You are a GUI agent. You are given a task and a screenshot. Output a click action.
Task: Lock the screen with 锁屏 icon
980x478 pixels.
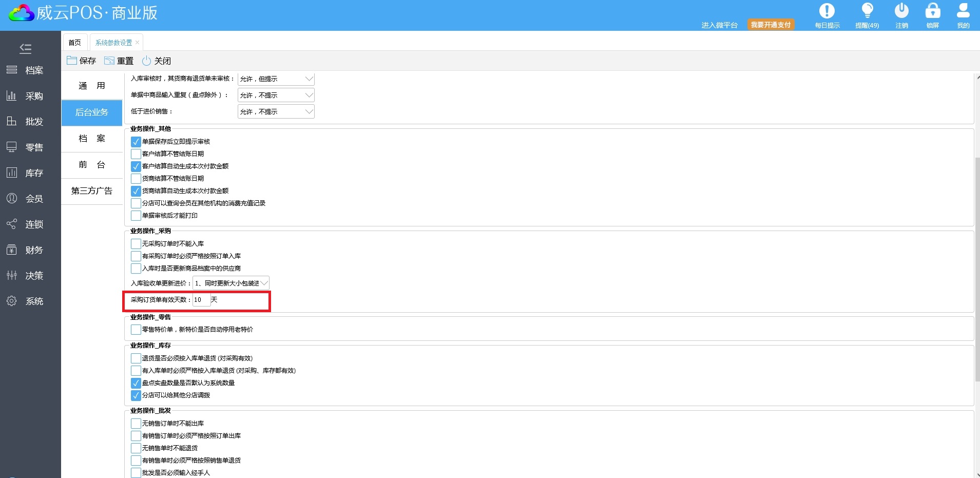tap(932, 11)
